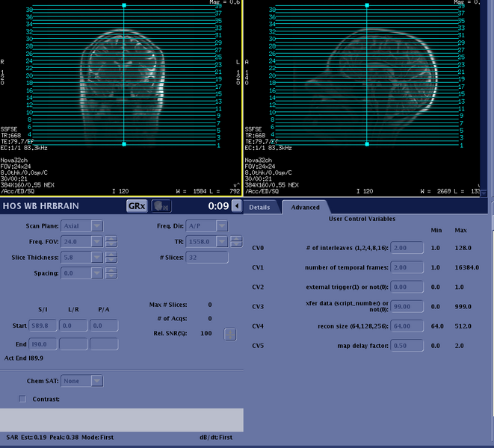Select top slice-line handle in coronal localizer
The height and width of the screenshot is (448, 494).
[124, 5]
